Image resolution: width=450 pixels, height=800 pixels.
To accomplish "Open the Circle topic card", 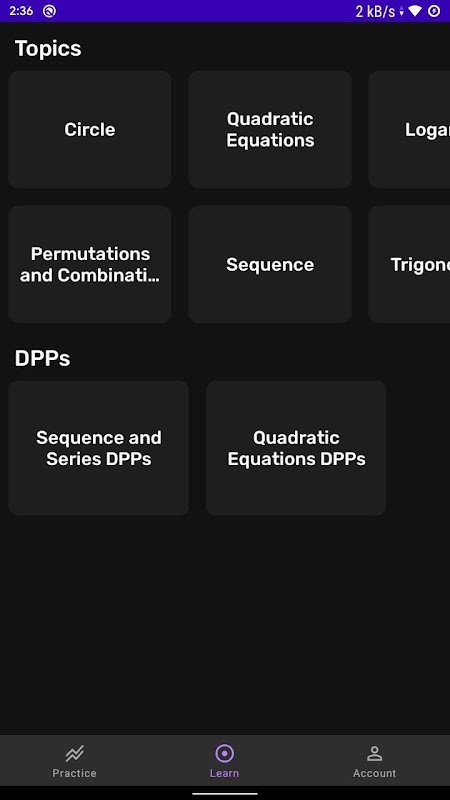I will (x=90, y=130).
